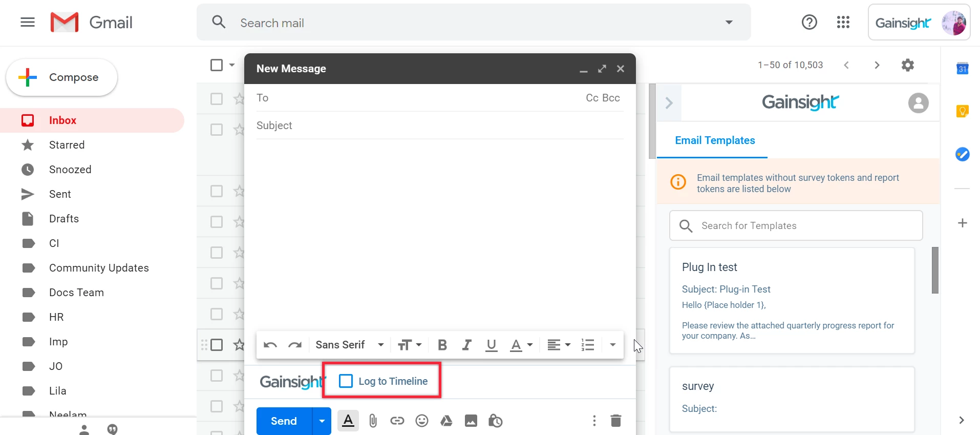Open Sans Serif font dropdown
Image resolution: width=980 pixels, height=435 pixels.
pos(350,345)
